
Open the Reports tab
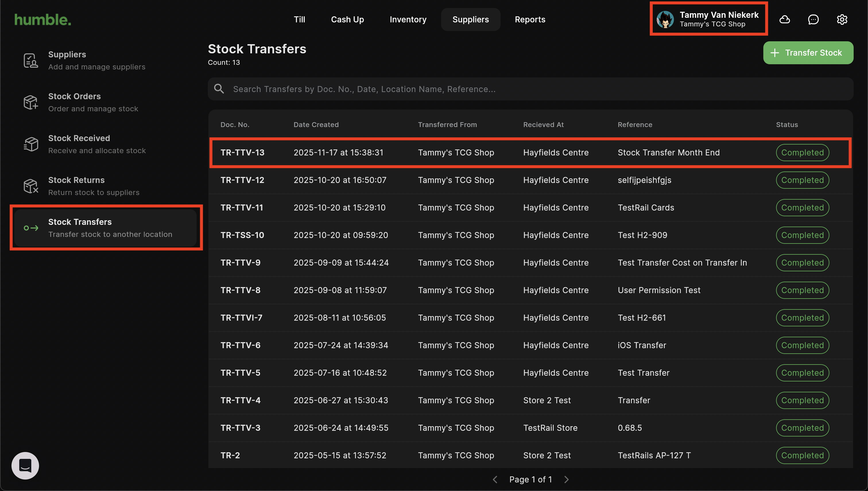(x=530, y=20)
